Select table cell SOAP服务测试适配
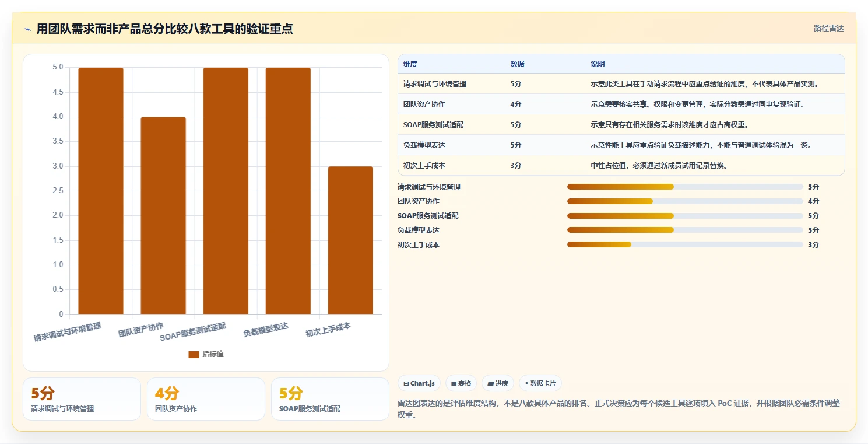Screen dimensions: 868x444 pyautogui.click(x=433, y=125)
